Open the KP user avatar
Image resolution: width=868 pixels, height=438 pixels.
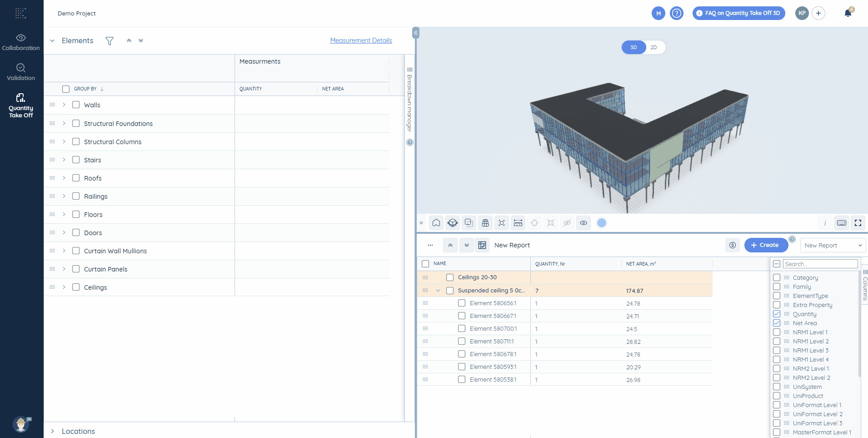coord(802,13)
